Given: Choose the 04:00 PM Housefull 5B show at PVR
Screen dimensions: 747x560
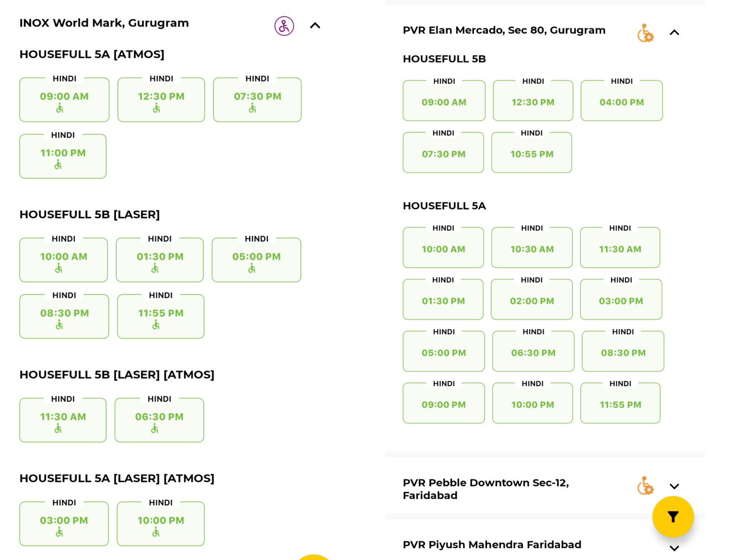Looking at the screenshot, I should 622,101.
